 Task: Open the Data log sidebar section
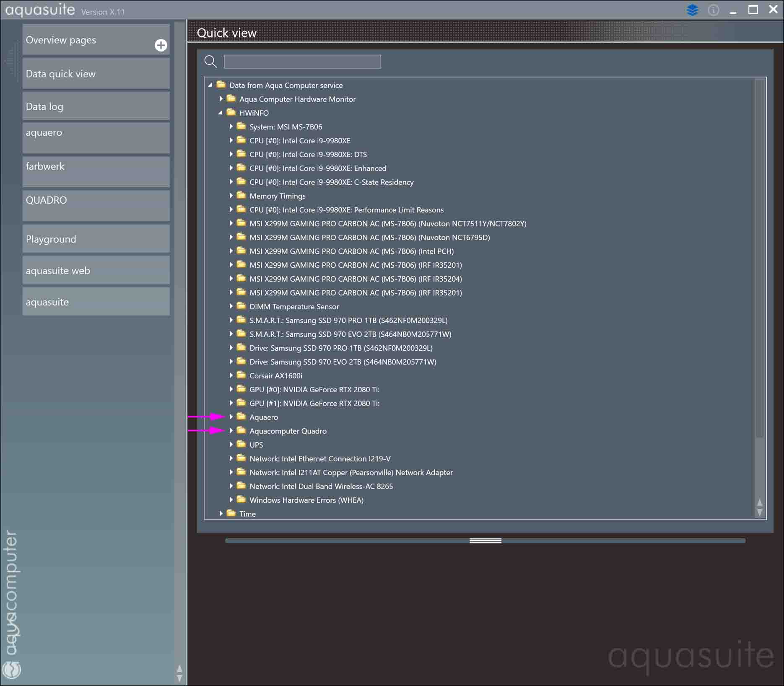point(96,106)
